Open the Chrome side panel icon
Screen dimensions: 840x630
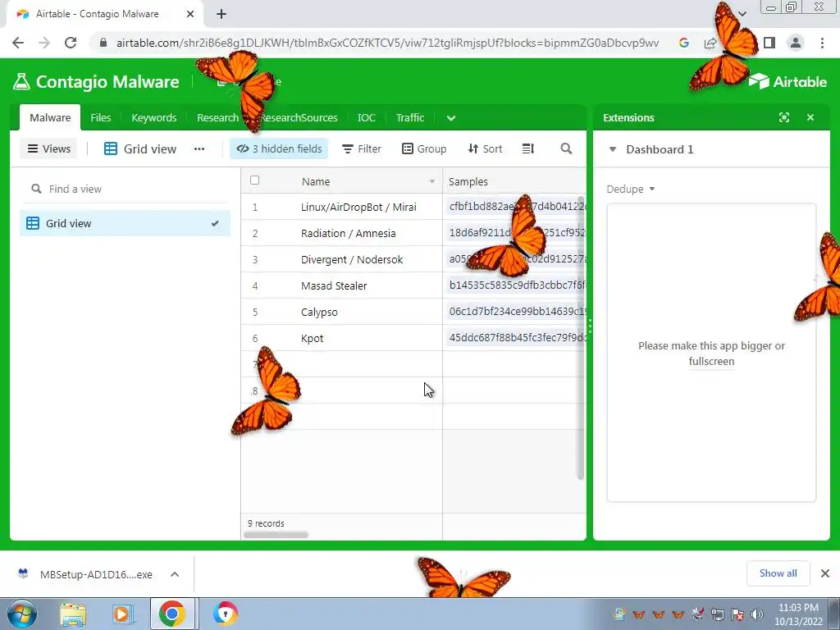[769, 43]
